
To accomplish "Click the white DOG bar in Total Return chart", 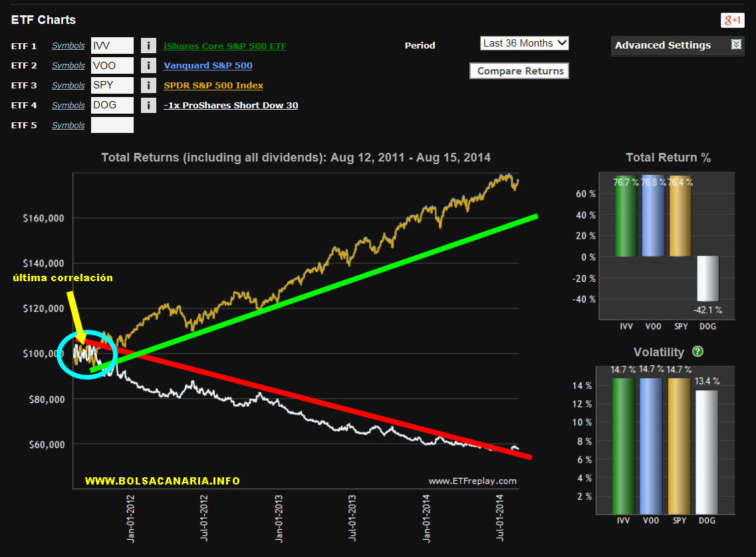I will 708,278.
